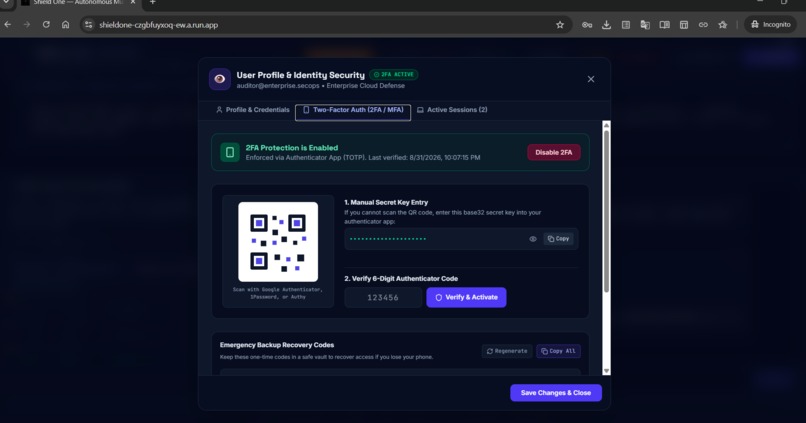Switch to Profile & Credentials tab
The width and height of the screenshot is (806, 423).
252,110
